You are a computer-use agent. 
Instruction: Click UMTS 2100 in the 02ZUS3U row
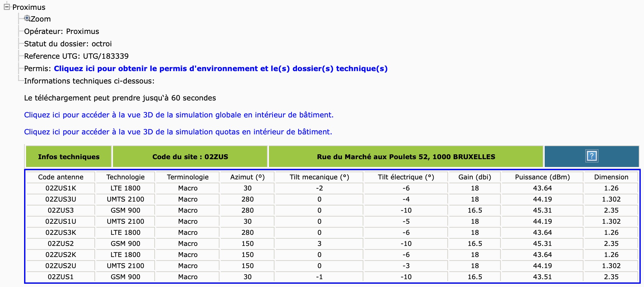tap(125, 199)
